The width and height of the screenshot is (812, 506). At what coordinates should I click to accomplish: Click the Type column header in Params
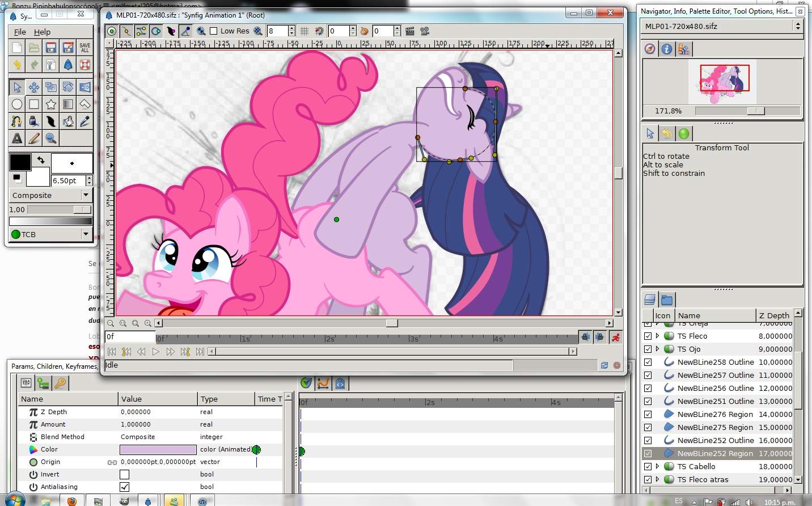pyautogui.click(x=226, y=399)
